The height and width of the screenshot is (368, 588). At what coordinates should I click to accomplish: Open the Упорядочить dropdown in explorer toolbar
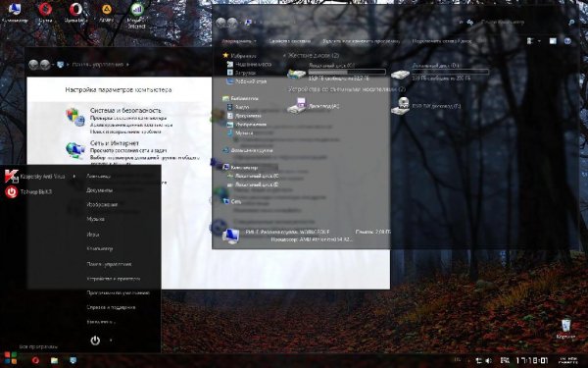click(x=239, y=41)
